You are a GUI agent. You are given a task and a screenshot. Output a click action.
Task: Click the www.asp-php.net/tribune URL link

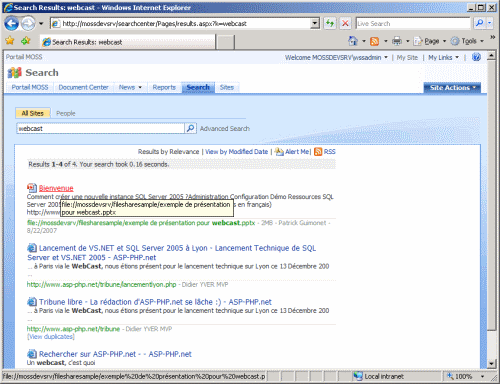[x=73, y=329]
